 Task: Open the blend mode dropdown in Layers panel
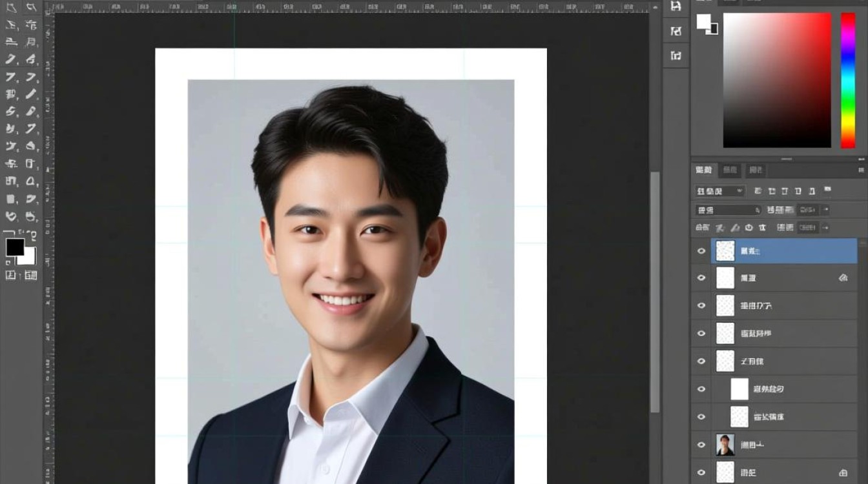pyautogui.click(x=728, y=210)
